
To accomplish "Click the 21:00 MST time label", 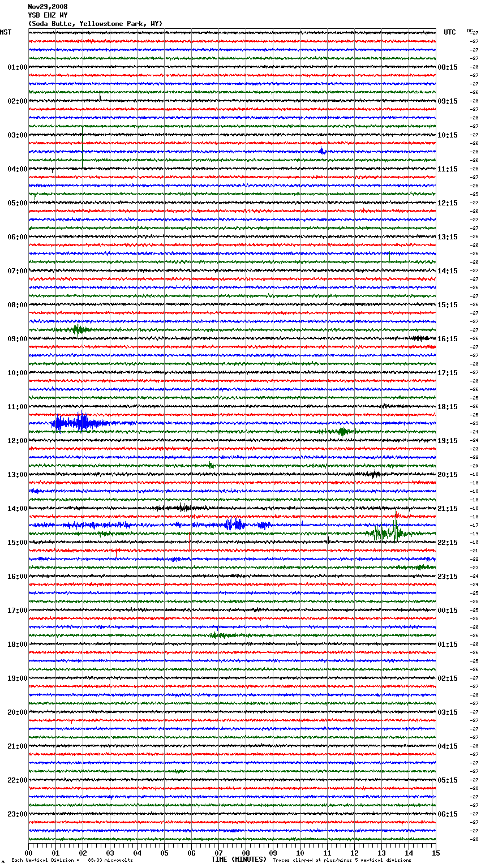I will [17, 746].
